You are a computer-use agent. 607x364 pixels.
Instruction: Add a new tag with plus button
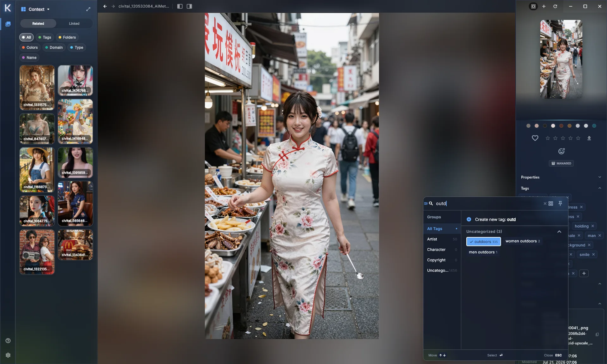click(x=584, y=273)
